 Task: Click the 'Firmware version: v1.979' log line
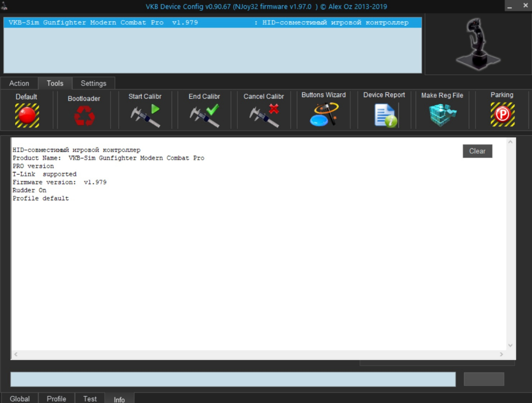click(60, 182)
